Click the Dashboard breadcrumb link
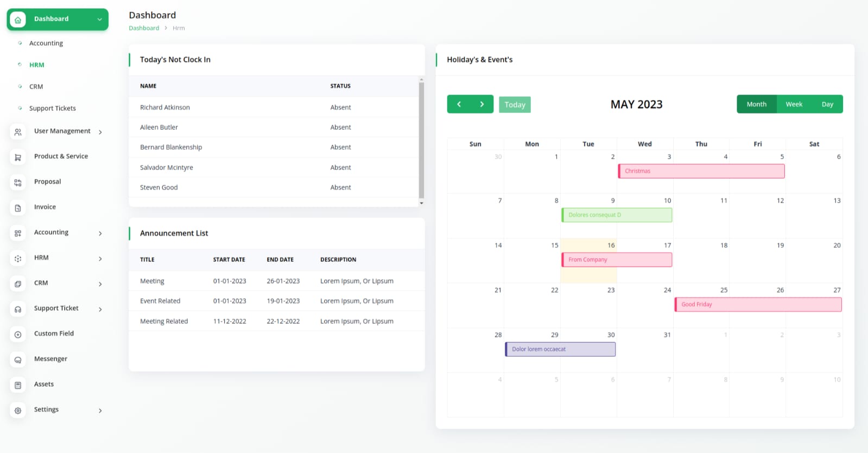The image size is (868, 453). coord(144,28)
